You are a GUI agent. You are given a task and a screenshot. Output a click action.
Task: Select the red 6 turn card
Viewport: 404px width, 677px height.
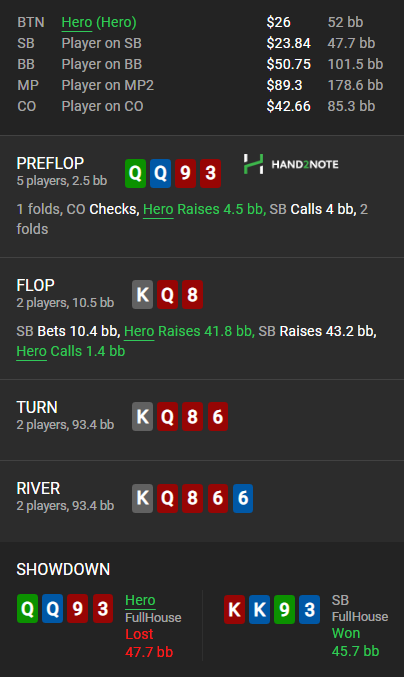[x=218, y=417]
